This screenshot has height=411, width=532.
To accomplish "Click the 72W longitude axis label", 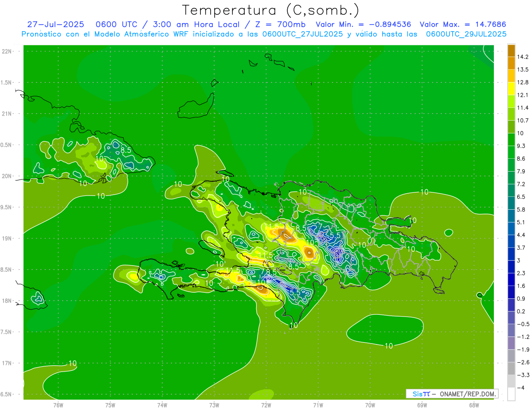I will tap(266, 405).
